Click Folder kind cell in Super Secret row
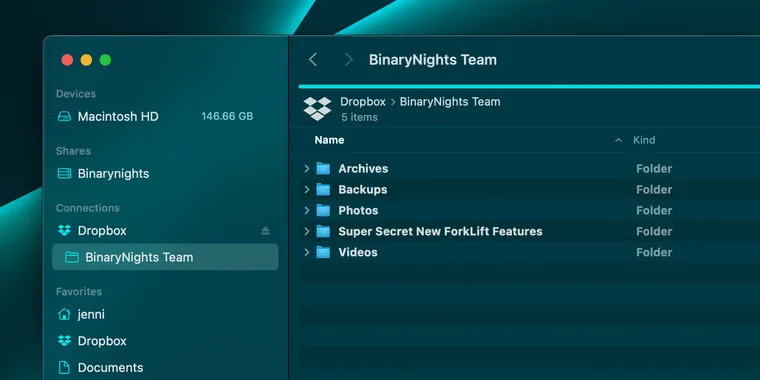The height and width of the screenshot is (380, 760). point(654,231)
